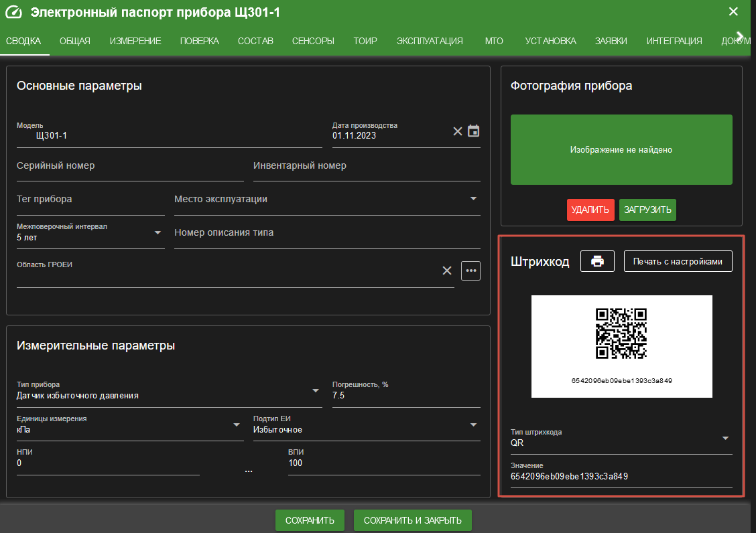Open the СЕНСОРЫ tab

tap(313, 41)
